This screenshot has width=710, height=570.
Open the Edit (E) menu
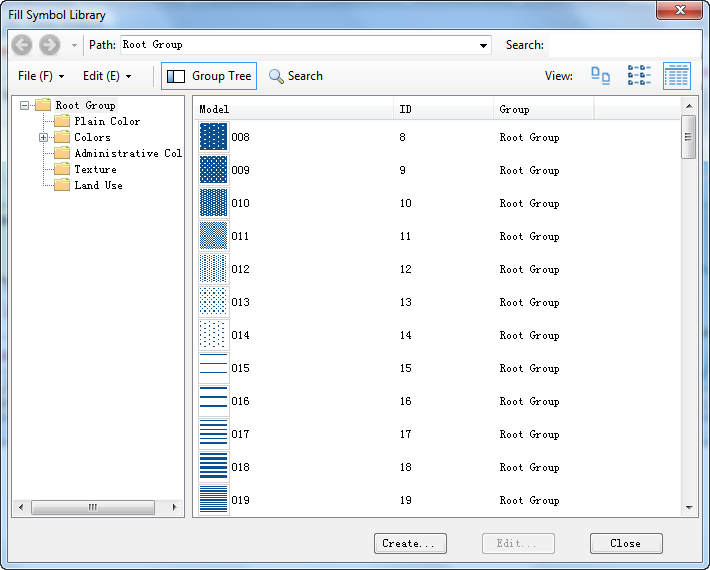(x=107, y=76)
